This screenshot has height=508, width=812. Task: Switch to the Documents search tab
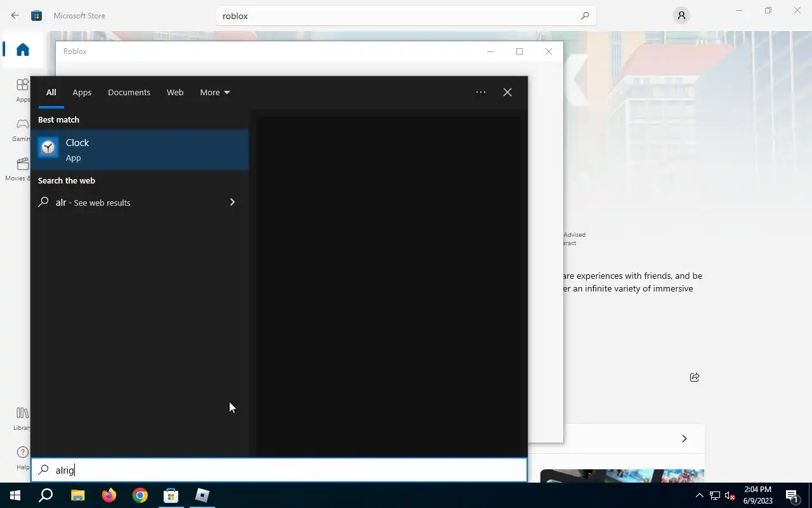click(129, 92)
